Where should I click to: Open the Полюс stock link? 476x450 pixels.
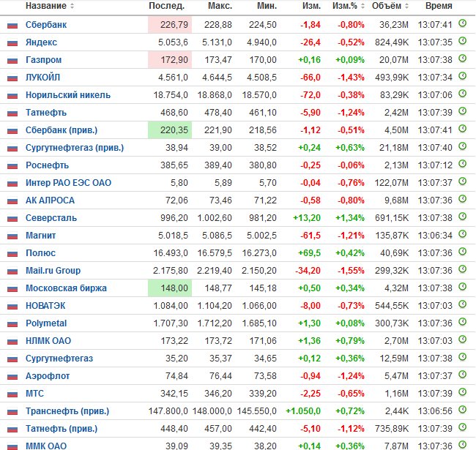(x=41, y=253)
